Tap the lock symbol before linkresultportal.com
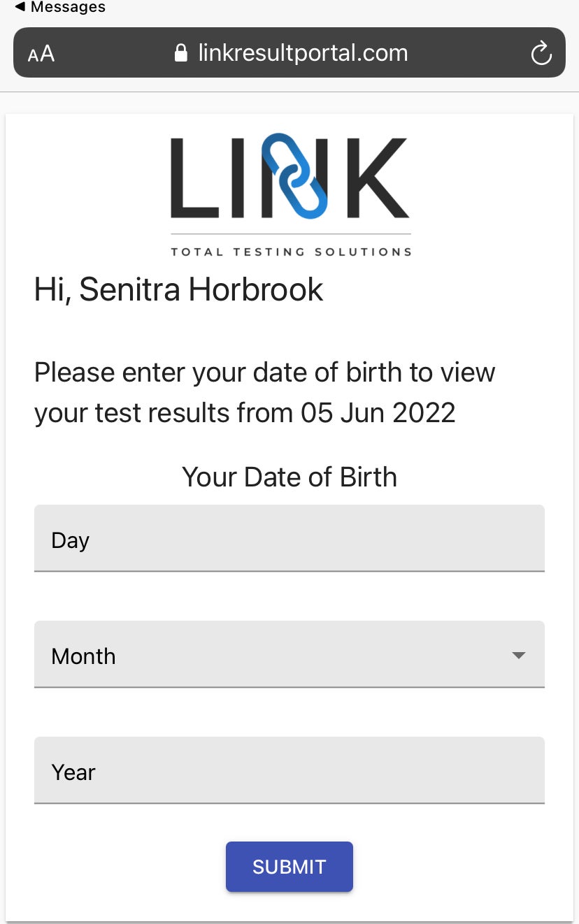 pyautogui.click(x=180, y=52)
